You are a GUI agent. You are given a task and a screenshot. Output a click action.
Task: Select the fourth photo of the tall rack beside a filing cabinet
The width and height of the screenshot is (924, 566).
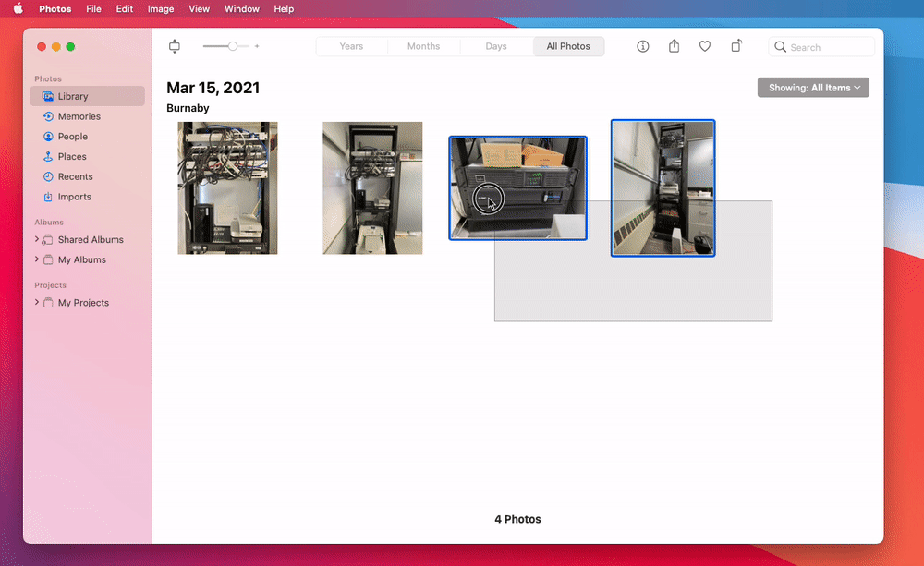pyautogui.click(x=663, y=187)
